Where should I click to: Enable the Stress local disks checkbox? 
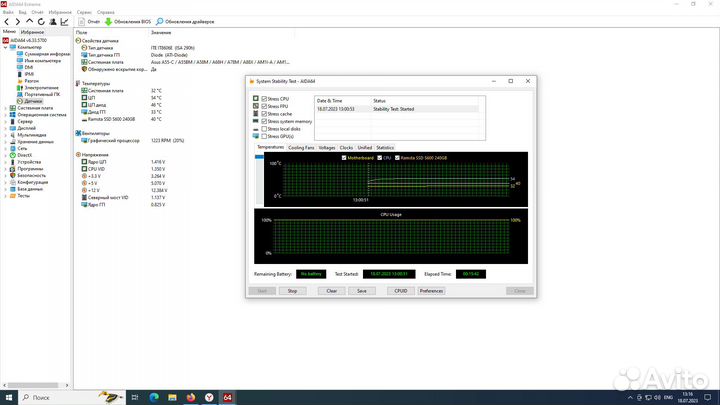click(x=264, y=129)
